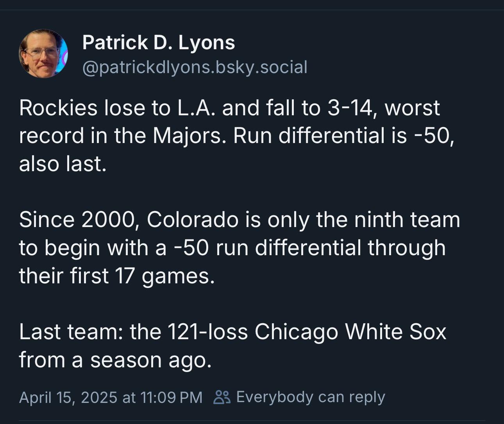The image size is (504, 424).
Task: Click the phrase "ninth team" in the post
Action: 407,220
